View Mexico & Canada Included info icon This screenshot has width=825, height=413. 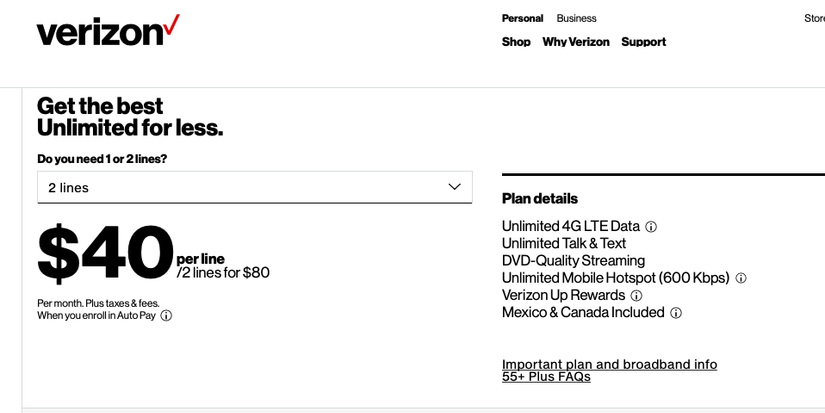coord(676,313)
